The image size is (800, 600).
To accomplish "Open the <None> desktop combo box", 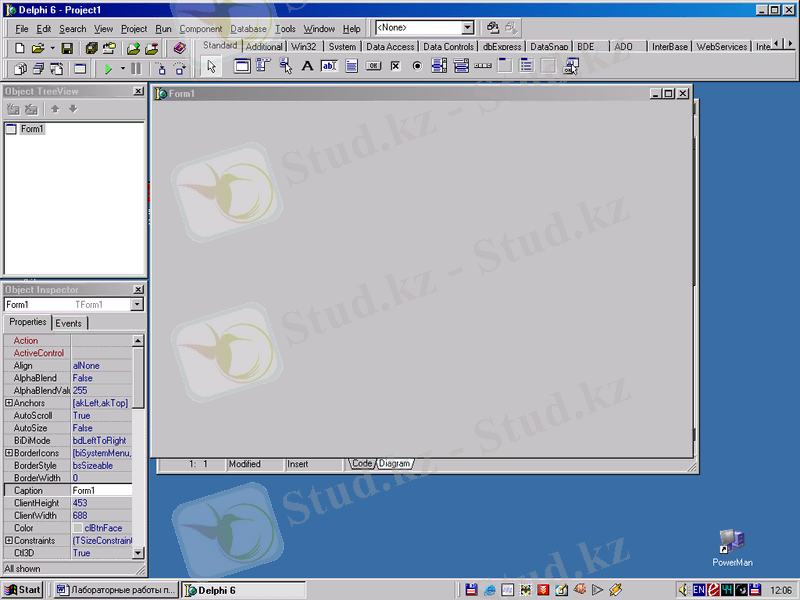I will pyautogui.click(x=467, y=28).
